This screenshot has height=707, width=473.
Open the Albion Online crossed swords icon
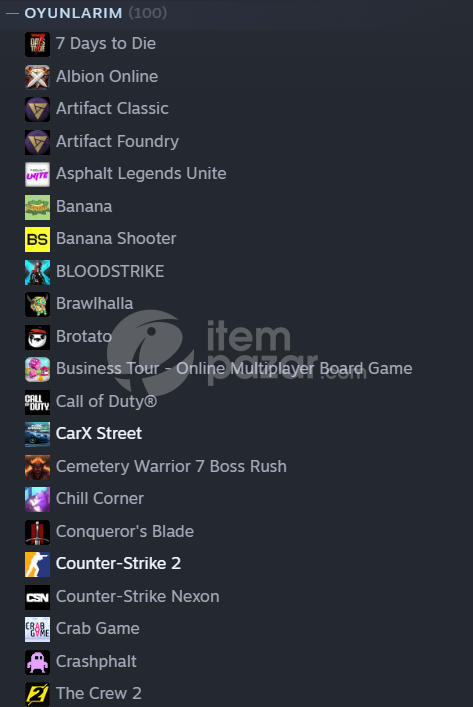(37, 77)
